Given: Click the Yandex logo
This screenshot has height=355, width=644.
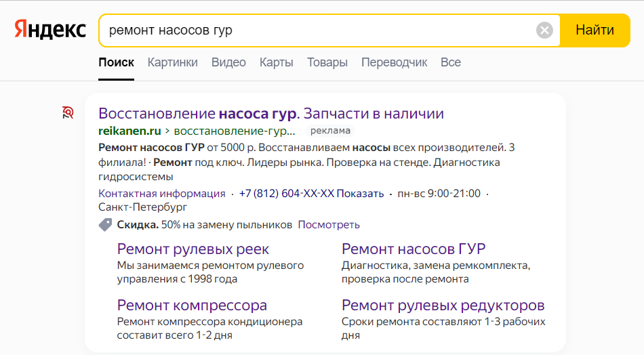Looking at the screenshot, I should click(50, 30).
